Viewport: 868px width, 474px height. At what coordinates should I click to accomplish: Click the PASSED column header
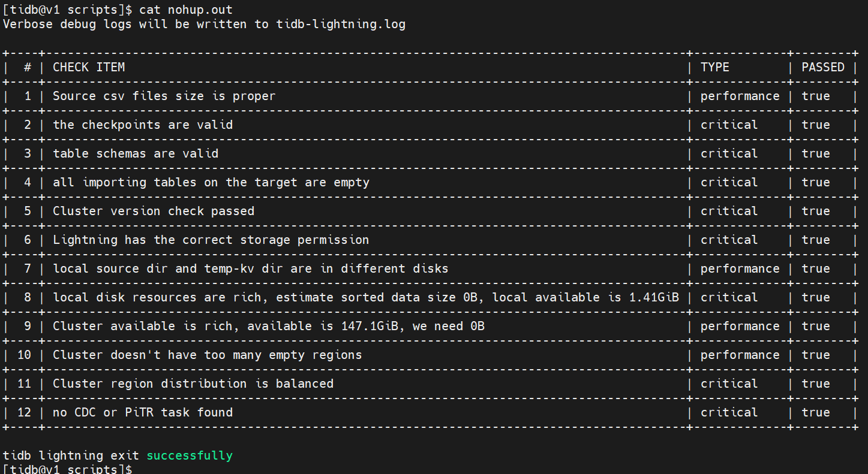point(822,67)
